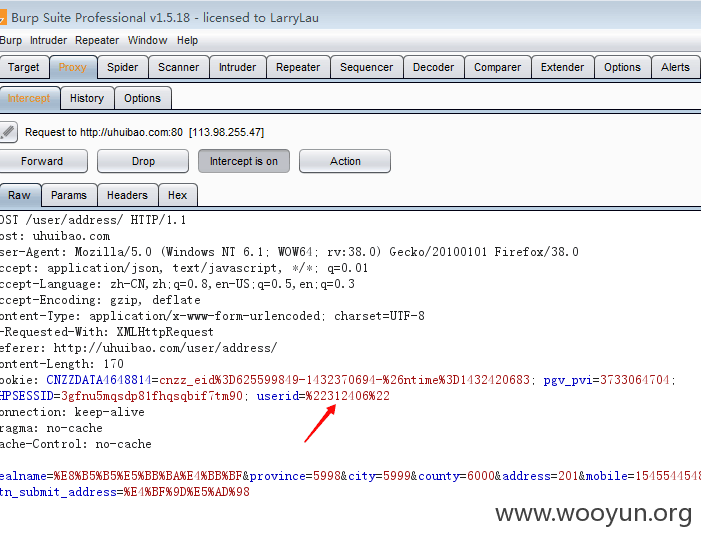This screenshot has height=542, width=701.
Task: Switch to the Hex view tab
Action: pos(177,195)
